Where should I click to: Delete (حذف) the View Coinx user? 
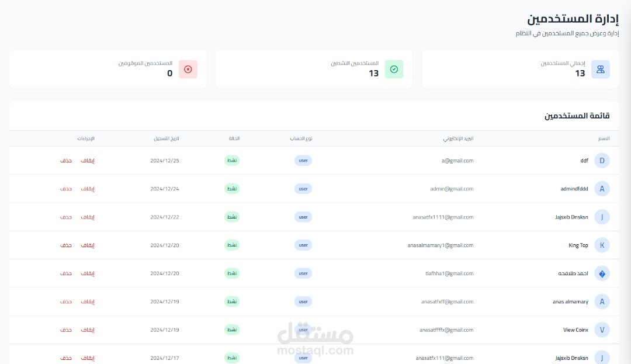click(x=66, y=330)
